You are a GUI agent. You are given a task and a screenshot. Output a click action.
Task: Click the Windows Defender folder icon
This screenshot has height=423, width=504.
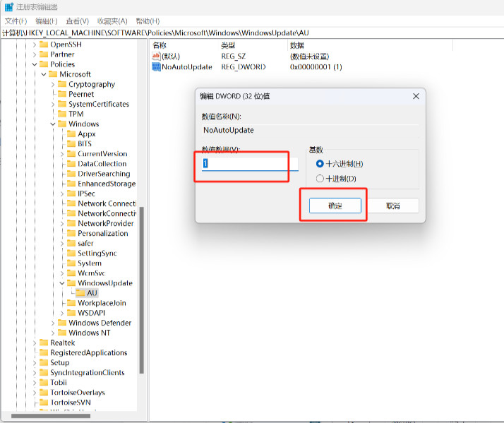tap(62, 323)
